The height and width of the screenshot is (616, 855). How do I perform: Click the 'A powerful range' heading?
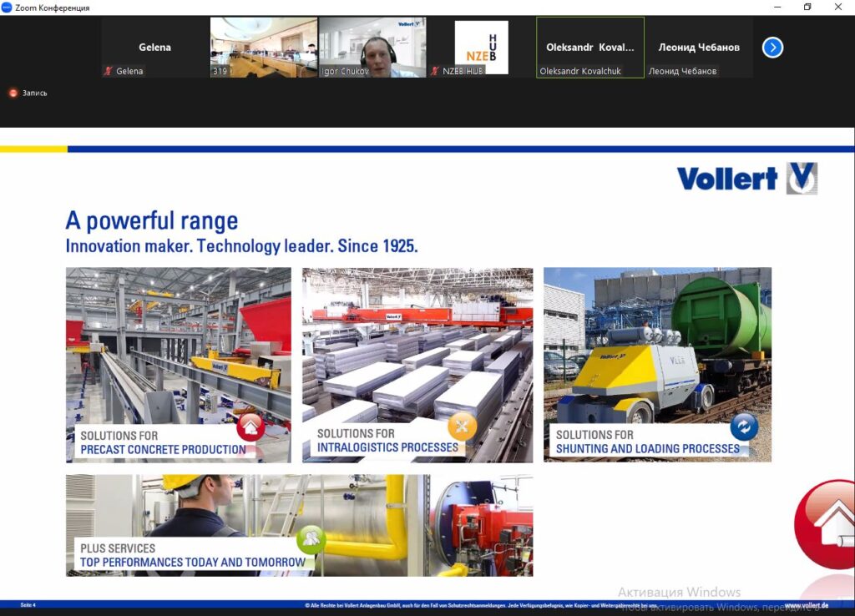tap(152, 220)
